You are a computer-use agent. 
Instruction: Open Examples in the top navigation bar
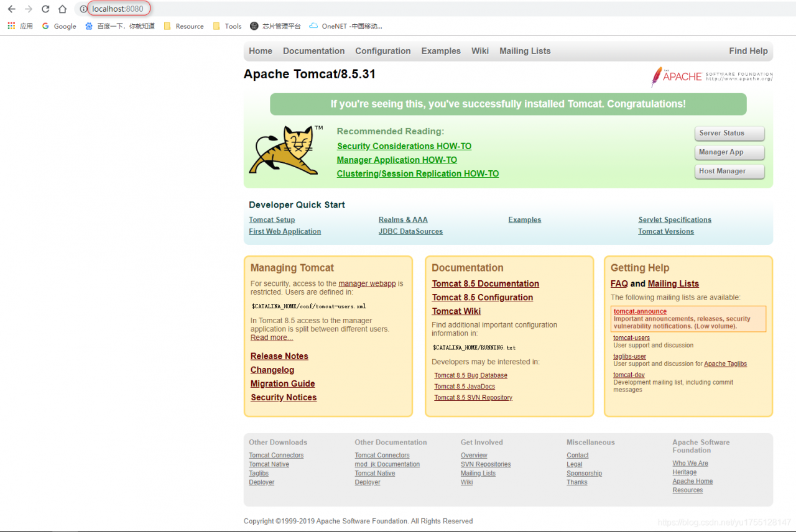[441, 51]
